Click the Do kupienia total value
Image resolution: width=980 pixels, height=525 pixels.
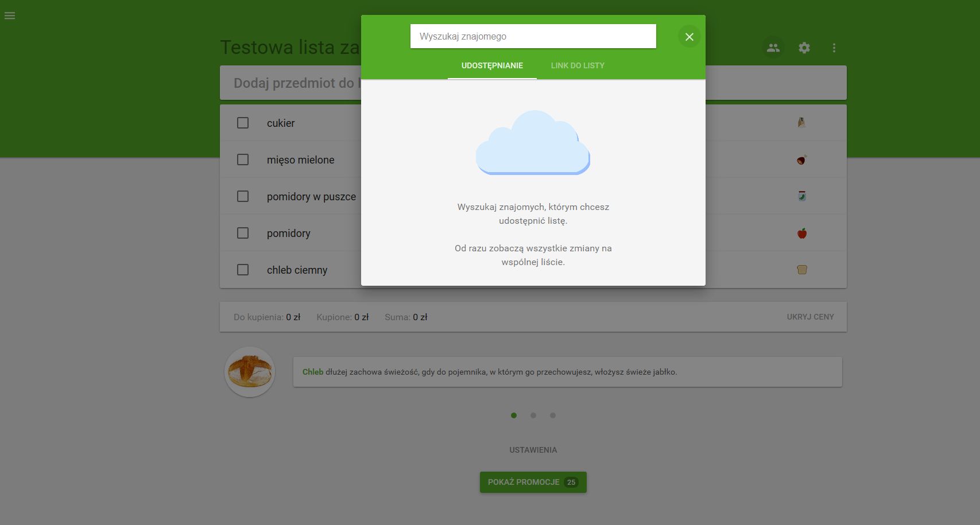coord(293,317)
